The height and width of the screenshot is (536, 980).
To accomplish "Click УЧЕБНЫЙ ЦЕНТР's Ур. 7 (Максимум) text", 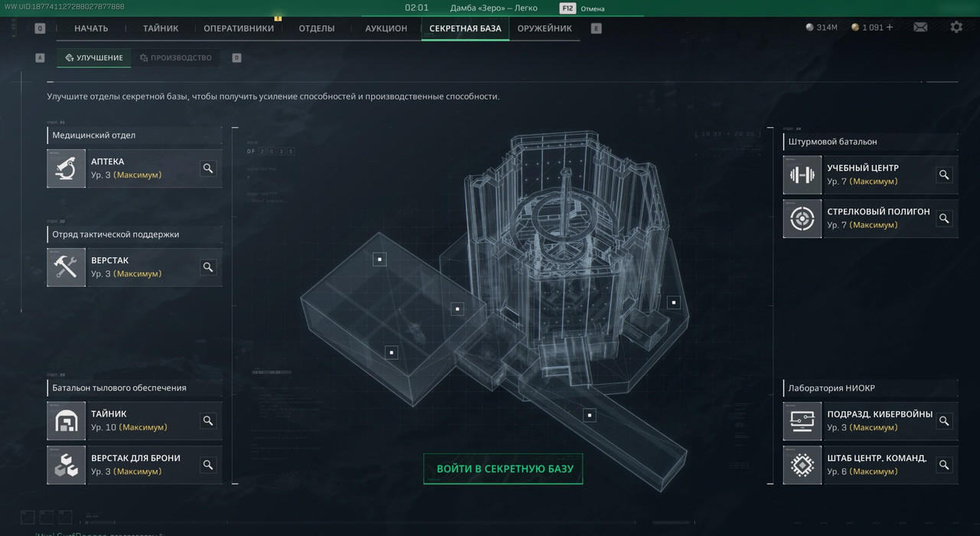I will [862, 181].
